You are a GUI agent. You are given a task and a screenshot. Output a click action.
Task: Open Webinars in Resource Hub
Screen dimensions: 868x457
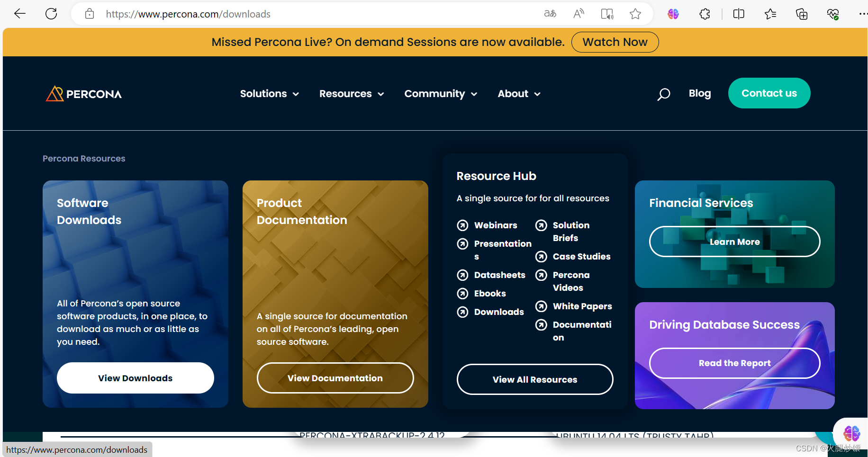pyautogui.click(x=496, y=225)
